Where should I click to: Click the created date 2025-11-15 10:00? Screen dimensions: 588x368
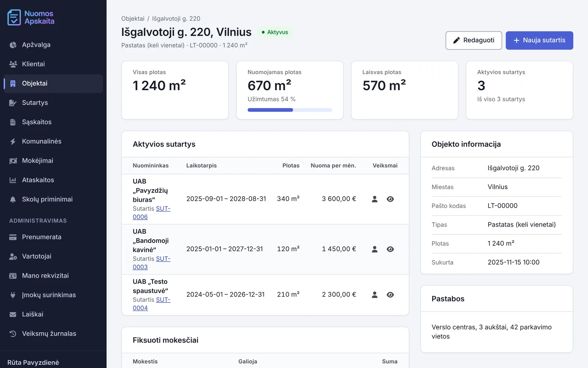click(x=513, y=262)
